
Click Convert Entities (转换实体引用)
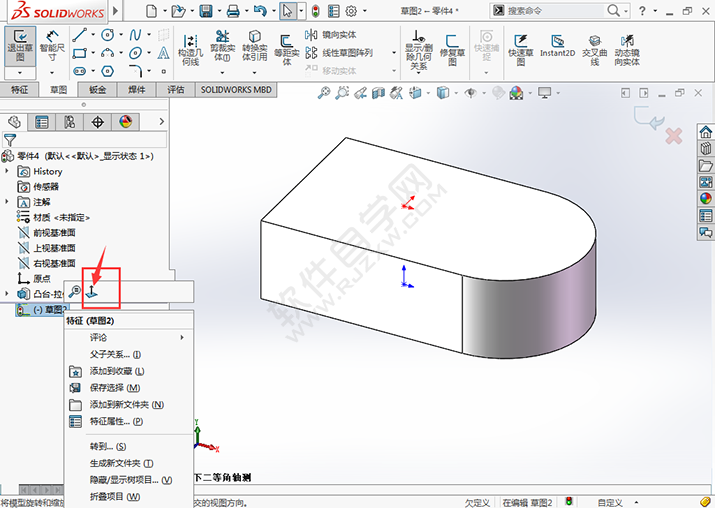pos(254,46)
